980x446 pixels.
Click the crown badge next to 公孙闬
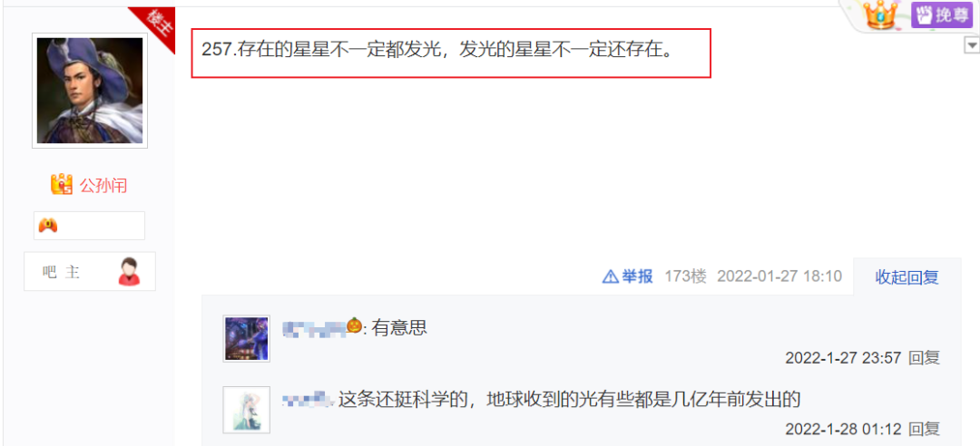pyautogui.click(x=62, y=185)
